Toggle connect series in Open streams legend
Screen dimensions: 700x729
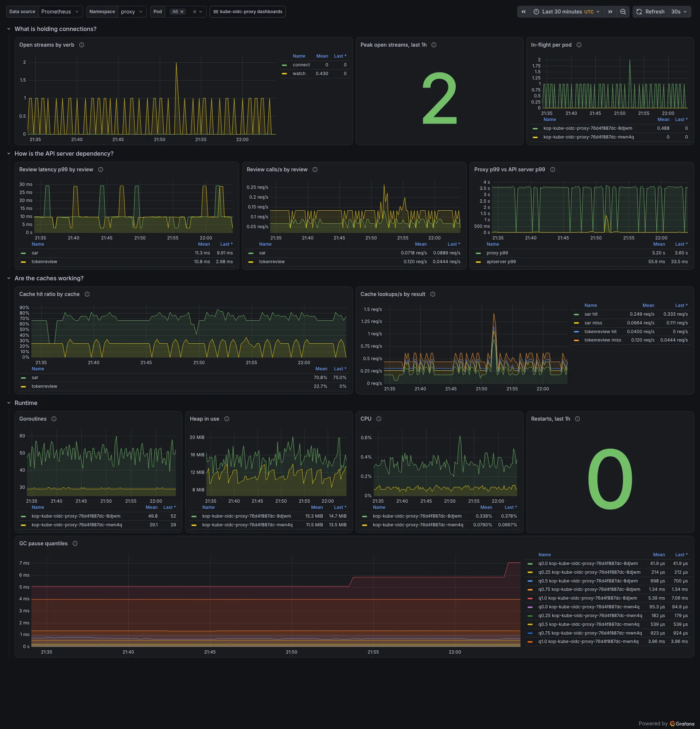pyautogui.click(x=301, y=65)
